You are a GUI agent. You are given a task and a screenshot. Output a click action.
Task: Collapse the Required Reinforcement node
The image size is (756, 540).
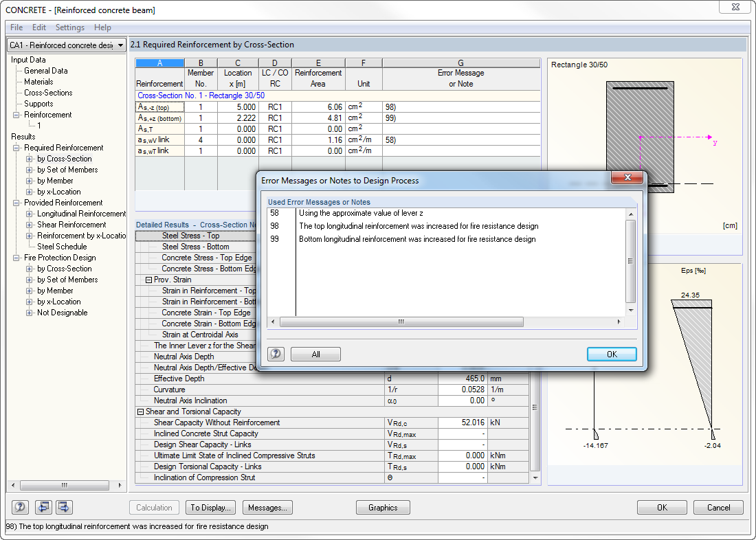pos(16,148)
